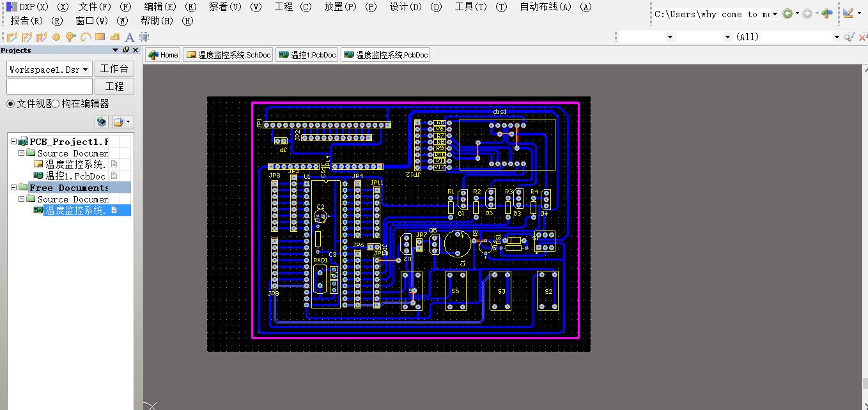Collapse the Free Documents tree node
Viewport: 868px width, 410px height.
14,188
